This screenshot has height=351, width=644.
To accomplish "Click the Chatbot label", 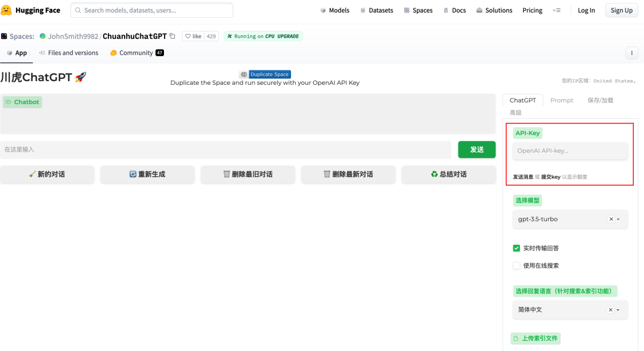I will pyautogui.click(x=23, y=102).
